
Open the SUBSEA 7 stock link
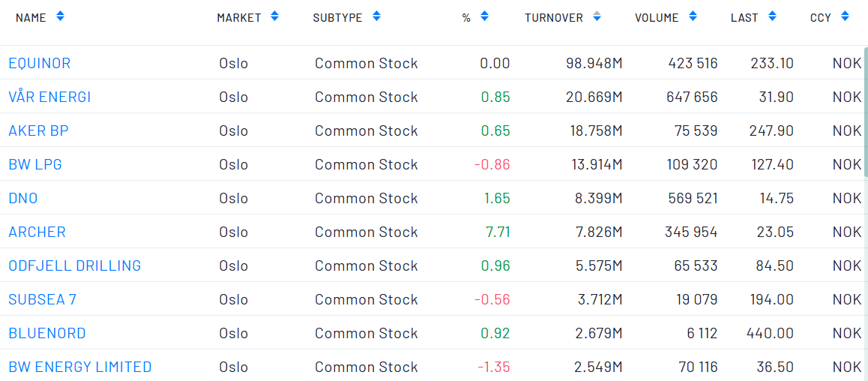(x=43, y=299)
